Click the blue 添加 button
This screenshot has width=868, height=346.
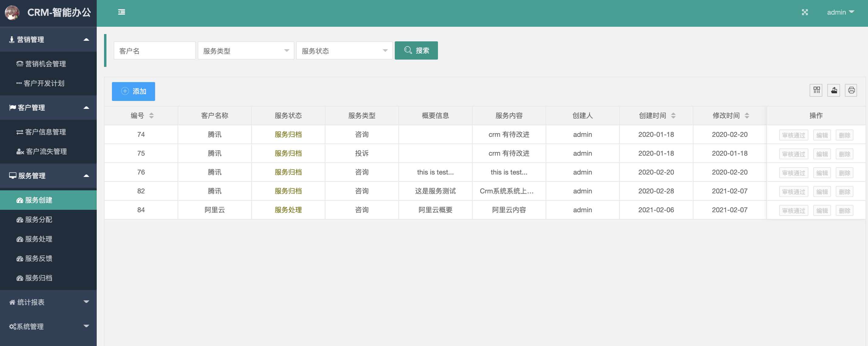pyautogui.click(x=134, y=91)
